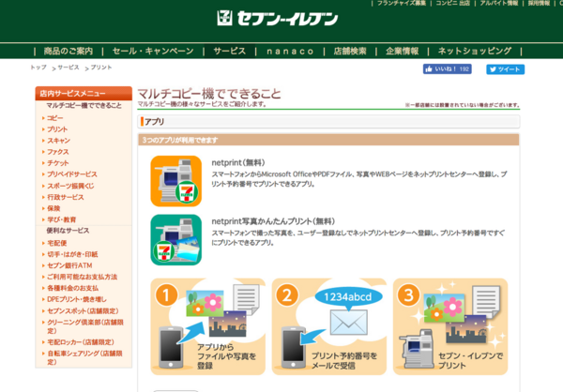The width and height of the screenshot is (563, 392).
Task: Open スポーツ振興くじ sidebar link
Action: coord(70,186)
